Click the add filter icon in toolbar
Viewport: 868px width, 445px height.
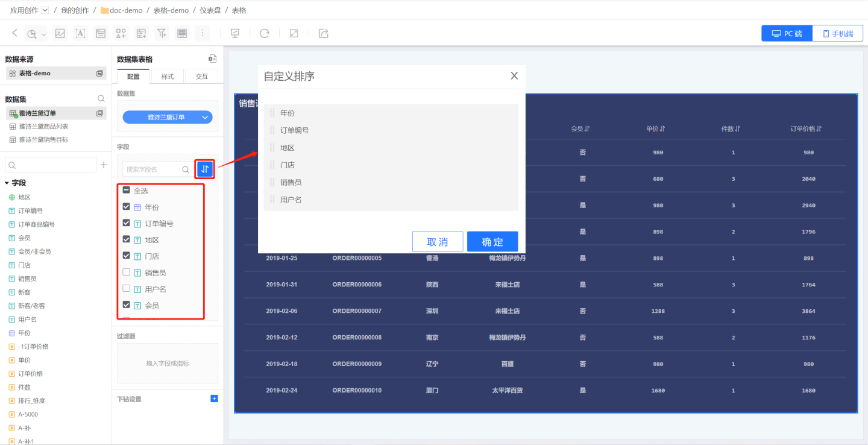pos(162,34)
